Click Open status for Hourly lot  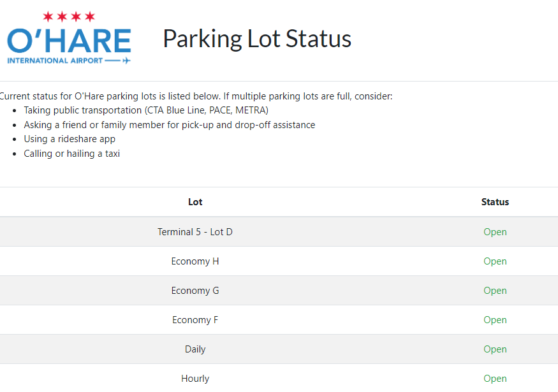495,379
